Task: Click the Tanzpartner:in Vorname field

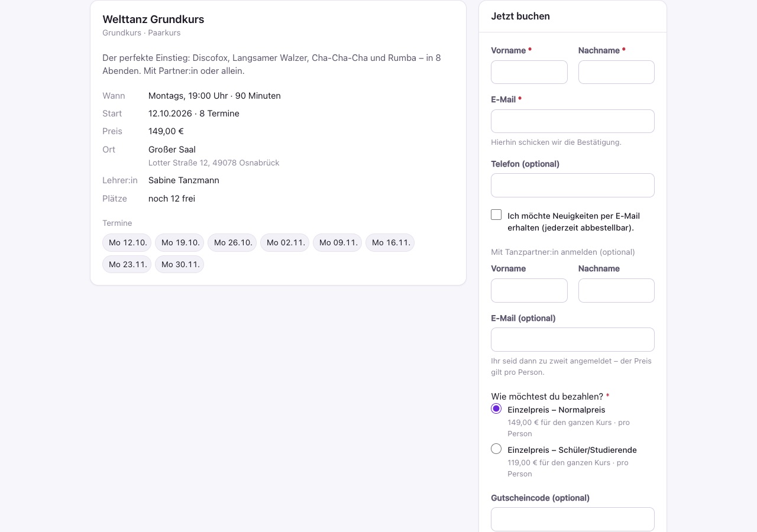Action: [529, 290]
